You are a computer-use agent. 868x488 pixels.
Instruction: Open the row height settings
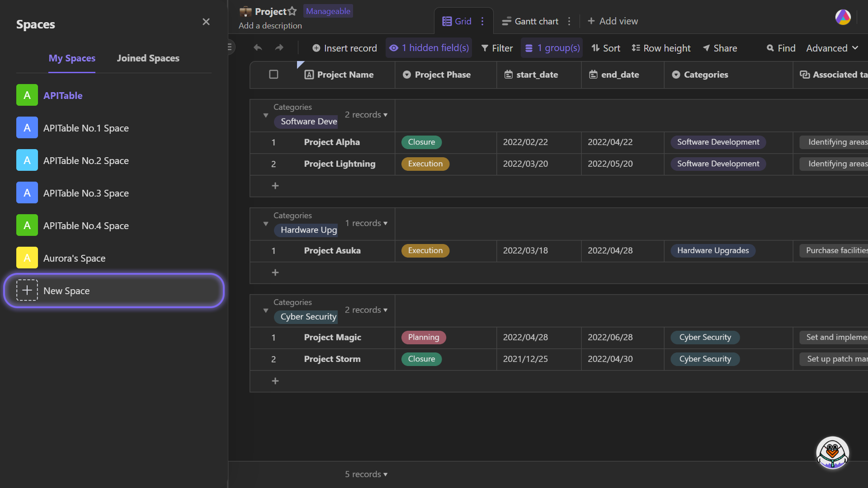660,48
